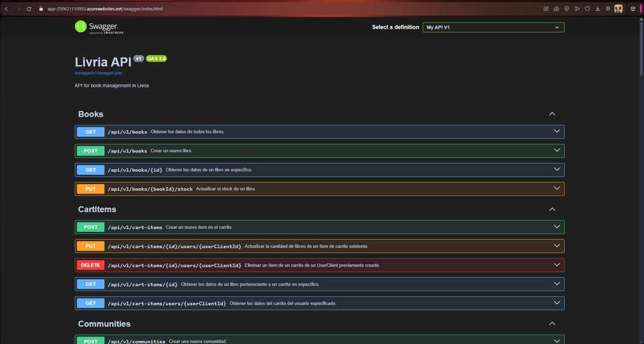Click the DELETE method button
Image resolution: width=644 pixels, height=344 pixels.
tap(91, 265)
